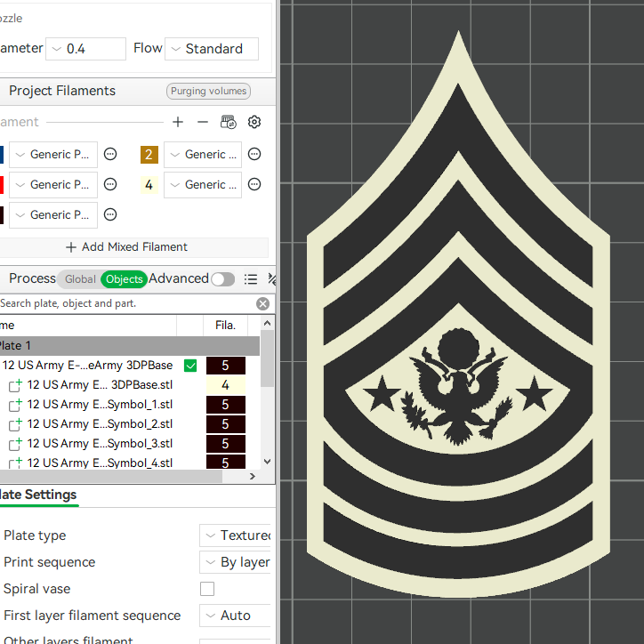Click object list horizontal scroll right arrow

pyautogui.click(x=253, y=477)
